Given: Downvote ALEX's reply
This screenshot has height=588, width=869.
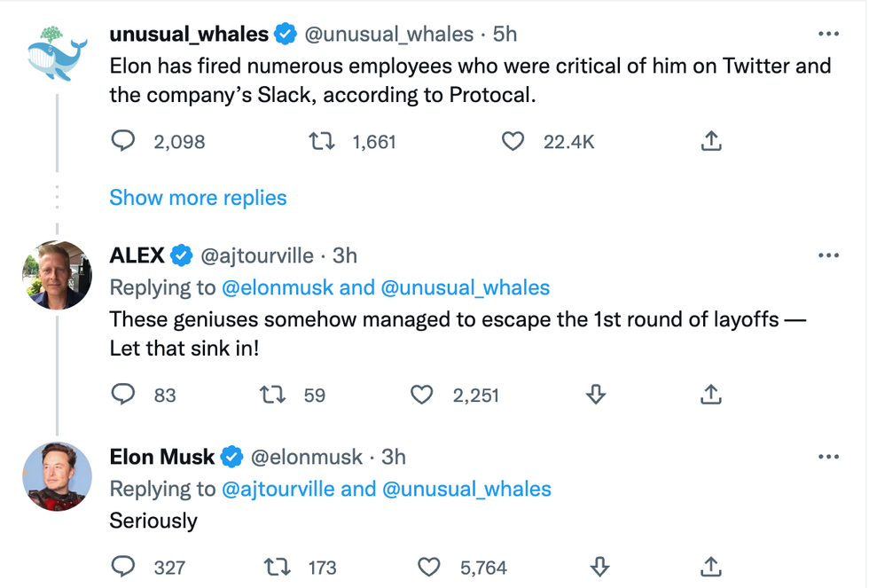Looking at the screenshot, I should tap(596, 395).
